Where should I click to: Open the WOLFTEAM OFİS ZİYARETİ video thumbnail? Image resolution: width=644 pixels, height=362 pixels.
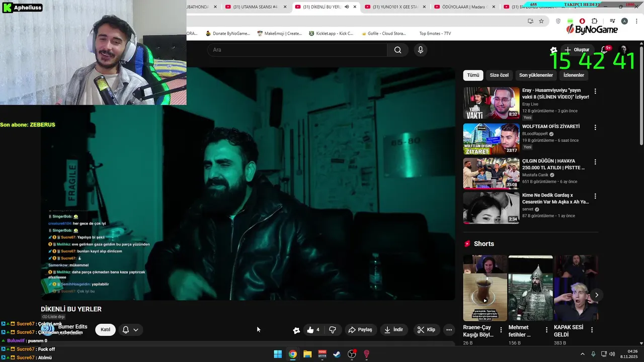491,139
